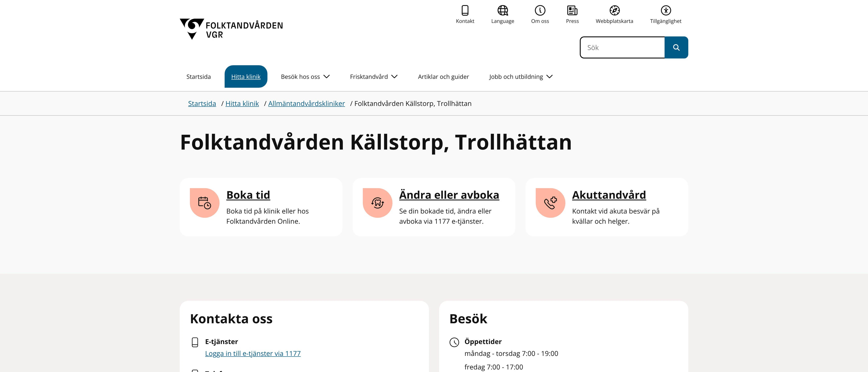868x372 pixels.
Task: Click the Language text label
Action: (503, 21)
